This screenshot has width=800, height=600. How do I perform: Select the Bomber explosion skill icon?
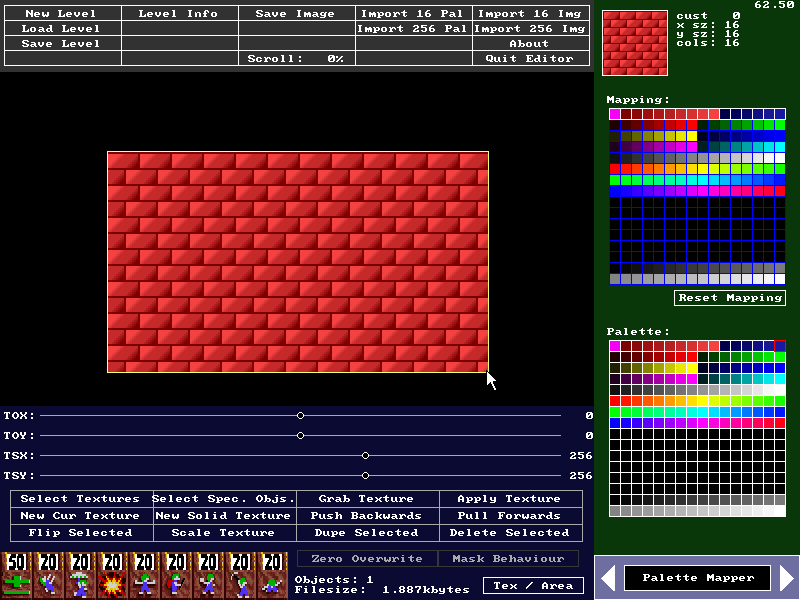click(112, 575)
